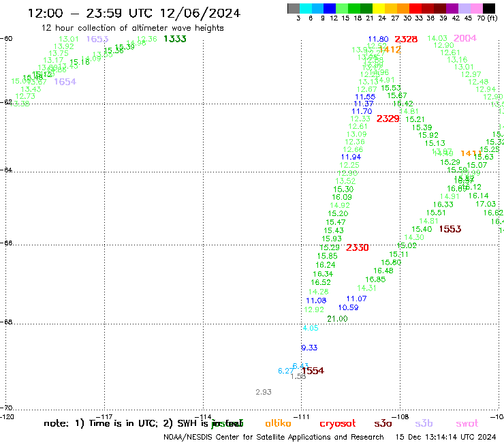Click the purple swatch in the color legend
The width and height of the screenshot is (504, 443).
tap(452, 8)
